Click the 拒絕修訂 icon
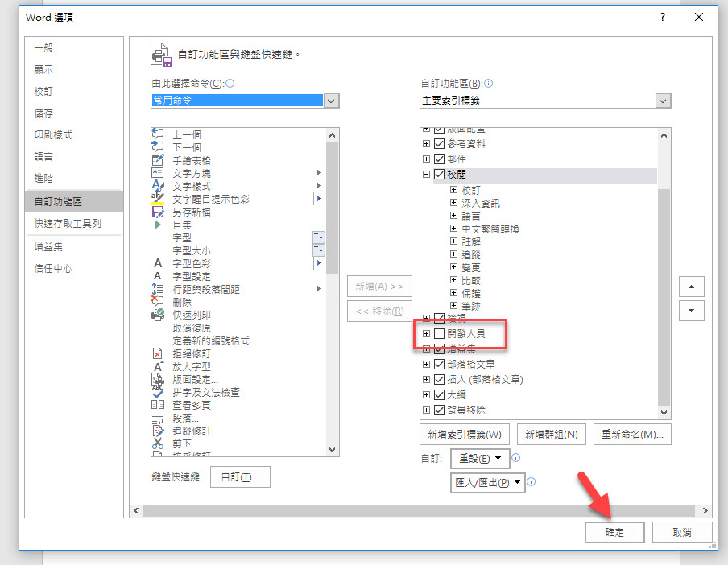Viewport: 728px width, 565px height. 157,354
